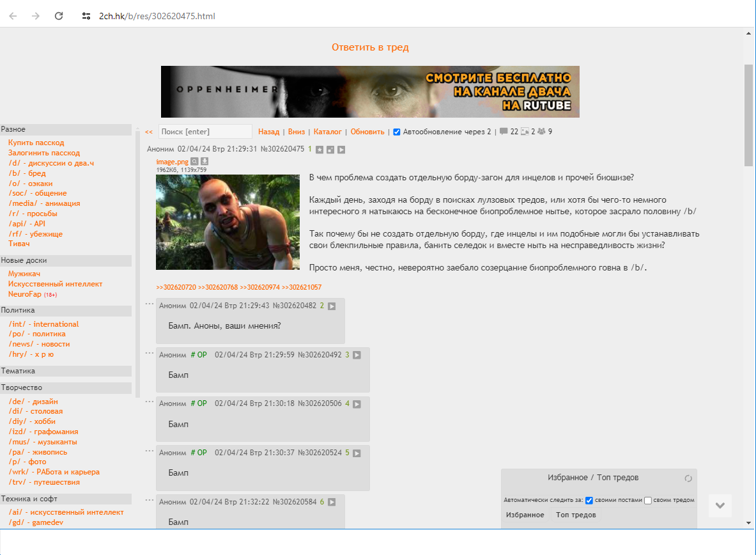
Task: Click Ответить в тред link
Action: coord(370,47)
